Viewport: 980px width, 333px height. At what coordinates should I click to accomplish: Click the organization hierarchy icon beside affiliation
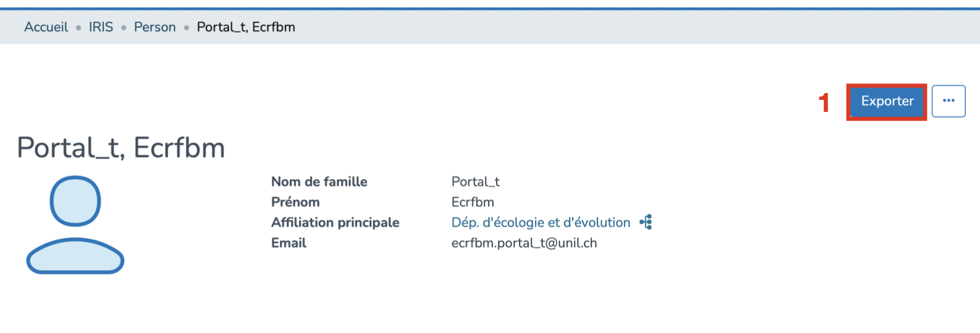(x=646, y=222)
